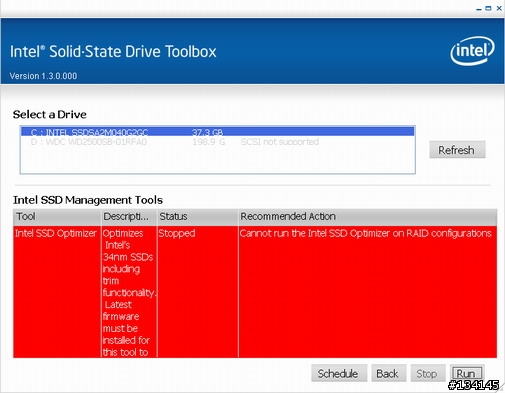The image size is (505, 393).
Task: Select the C: INTEL SSDSA2M040G2GC drive
Action: tap(217, 132)
